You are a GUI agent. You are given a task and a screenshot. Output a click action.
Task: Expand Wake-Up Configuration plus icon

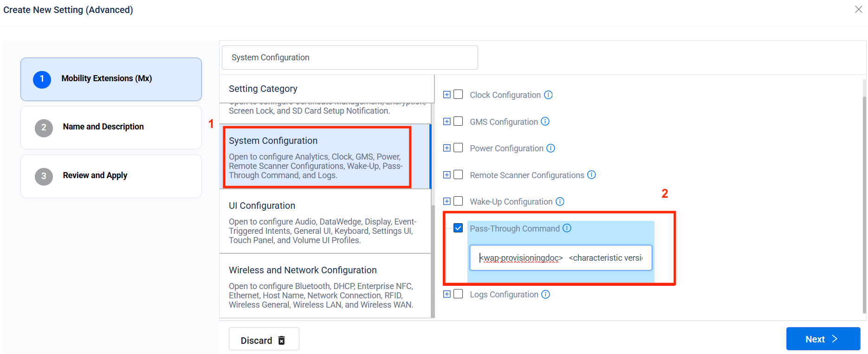[447, 201]
